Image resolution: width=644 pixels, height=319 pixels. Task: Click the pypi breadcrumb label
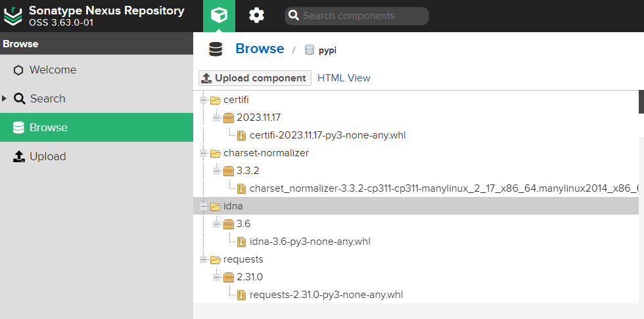[x=327, y=51]
